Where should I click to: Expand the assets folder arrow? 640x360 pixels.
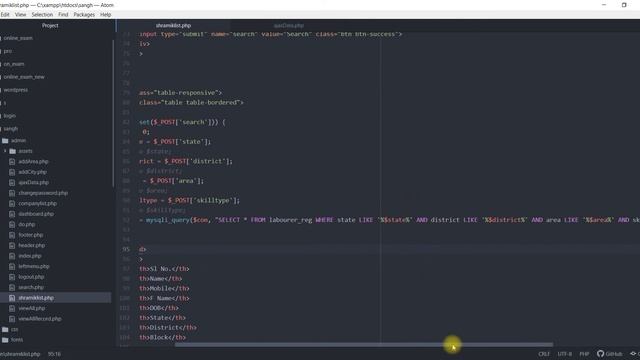[x=5, y=151]
